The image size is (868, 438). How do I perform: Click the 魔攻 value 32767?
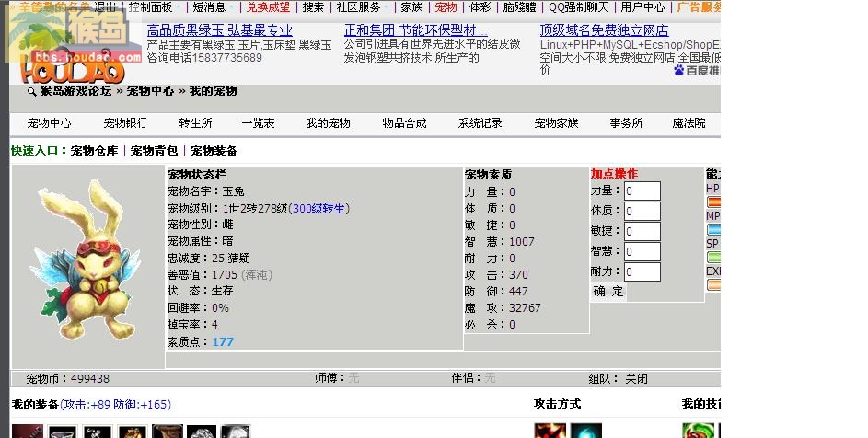[525, 308]
